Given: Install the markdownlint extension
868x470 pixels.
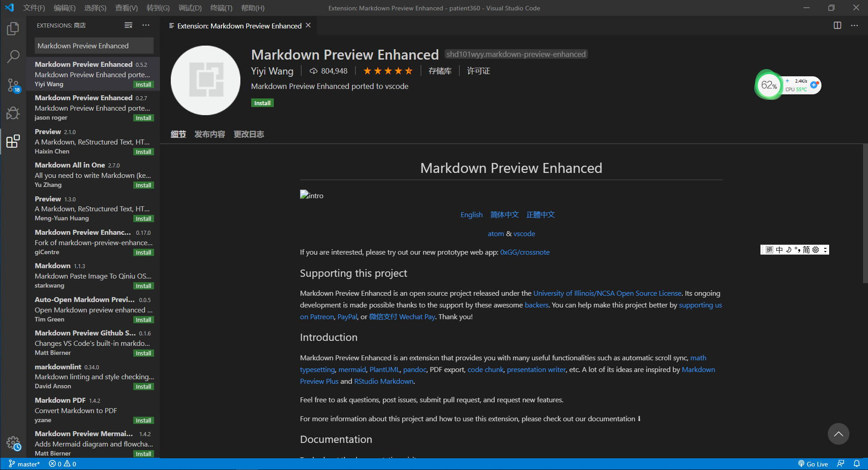Looking at the screenshot, I should click(x=143, y=386).
